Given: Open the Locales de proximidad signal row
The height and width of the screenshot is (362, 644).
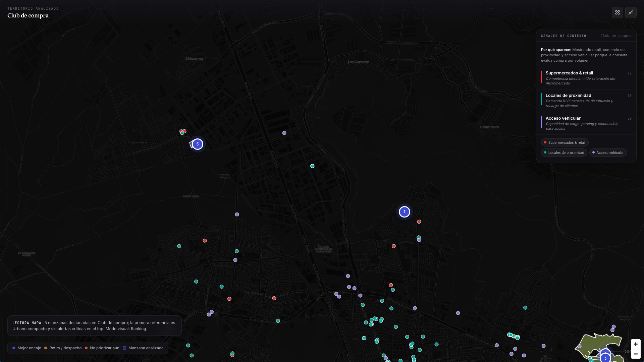Looking at the screenshot, I should tap(586, 100).
